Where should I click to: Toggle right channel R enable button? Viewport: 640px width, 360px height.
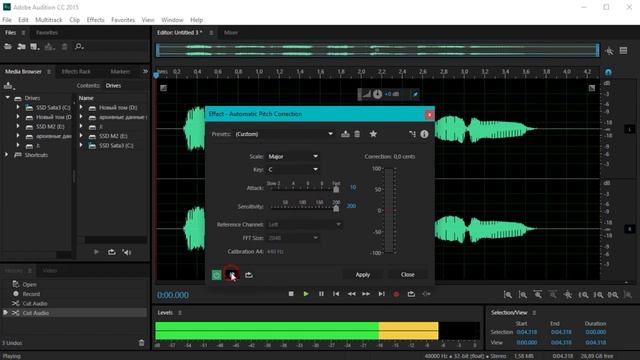coord(629,229)
